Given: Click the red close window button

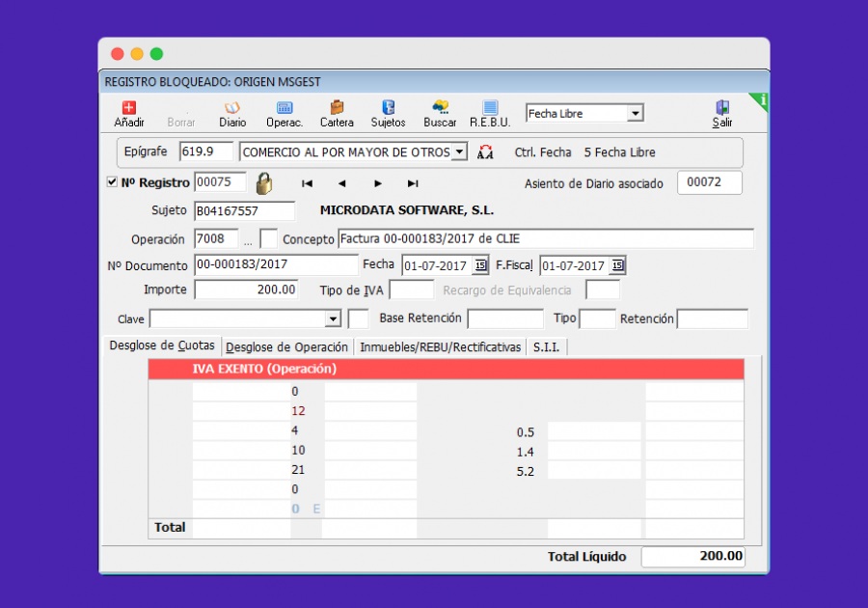Looking at the screenshot, I should [118, 54].
